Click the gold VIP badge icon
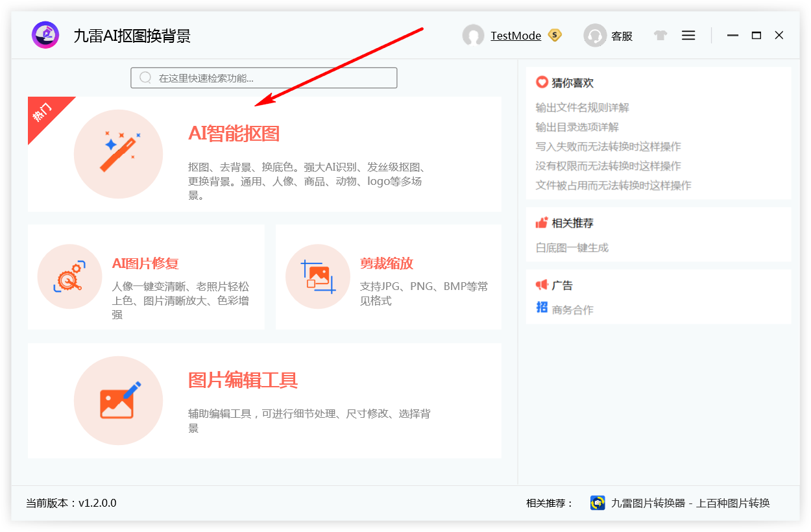The height and width of the screenshot is (532, 811). (x=554, y=35)
